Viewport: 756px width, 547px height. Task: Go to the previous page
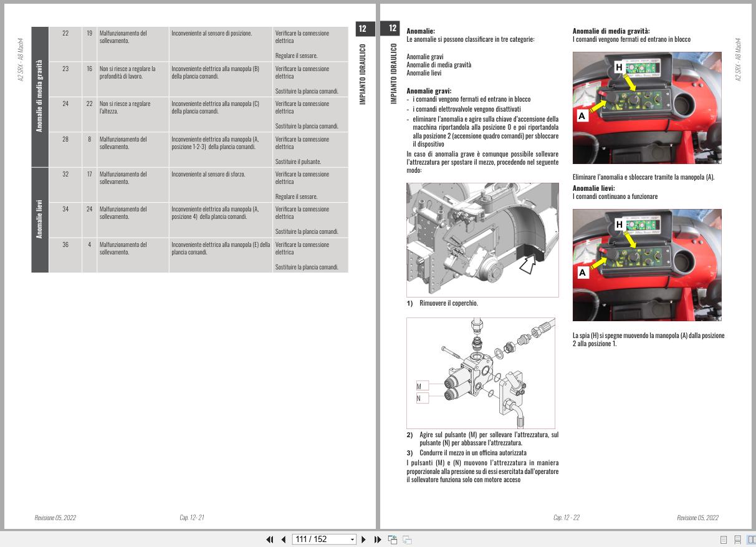click(x=284, y=540)
